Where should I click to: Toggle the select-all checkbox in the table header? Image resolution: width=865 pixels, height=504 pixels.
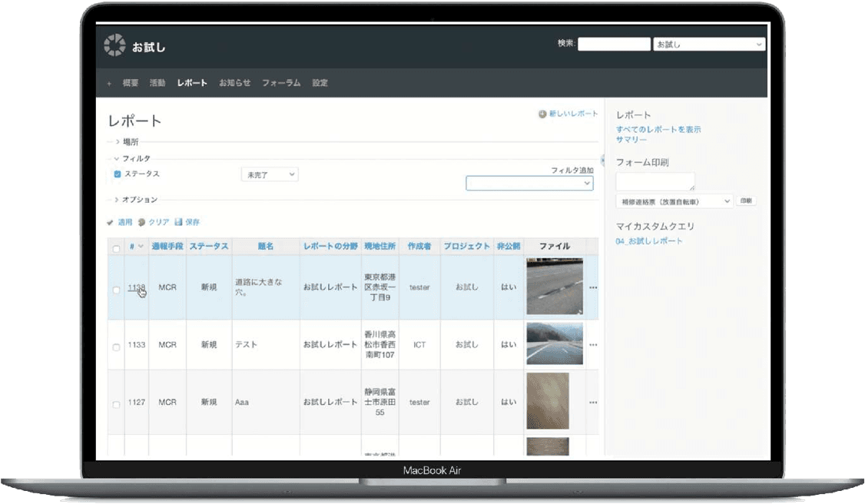[117, 249]
